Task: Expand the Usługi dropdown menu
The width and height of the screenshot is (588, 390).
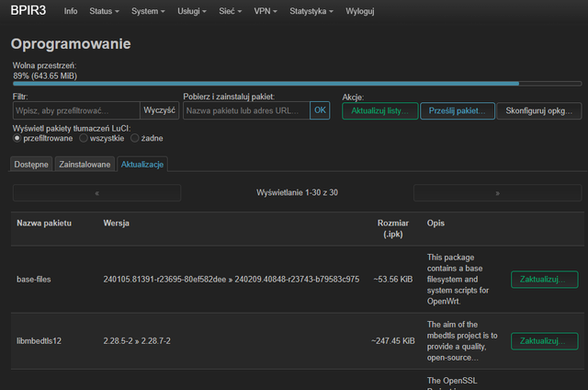Action: pos(192,11)
